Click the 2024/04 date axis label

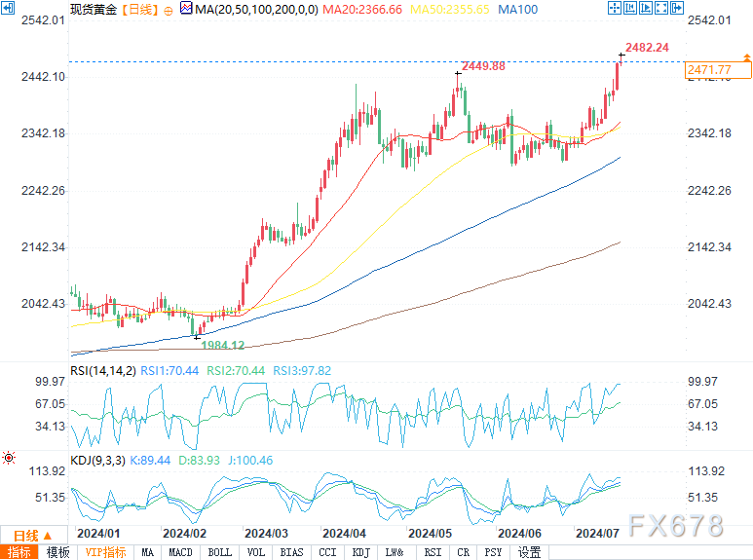coord(344,534)
